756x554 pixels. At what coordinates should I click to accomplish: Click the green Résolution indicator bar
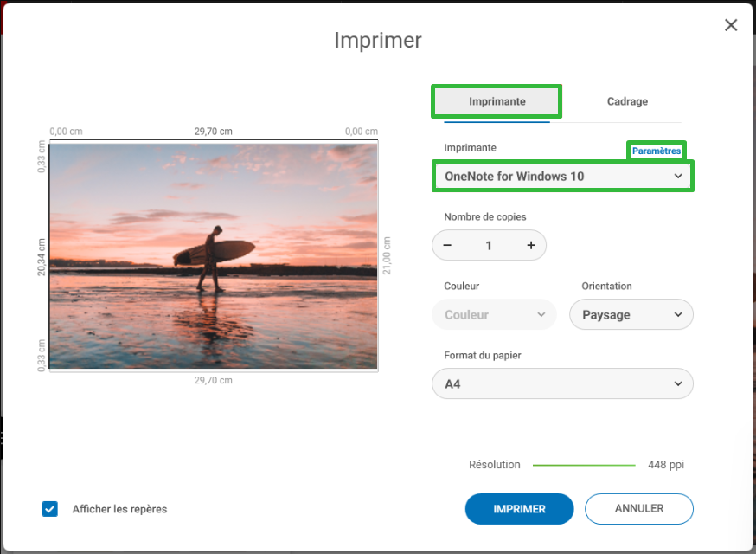click(x=584, y=465)
